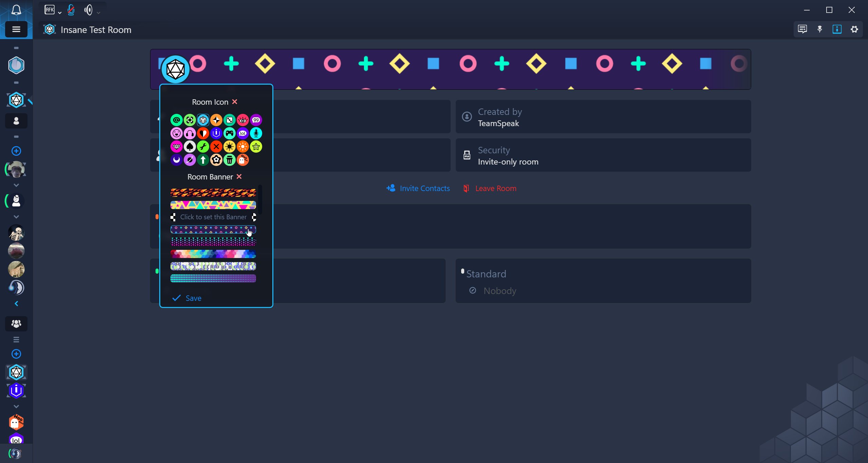The image size is (868, 463).
Task: Toggle the muted microphone
Action: 71,10
